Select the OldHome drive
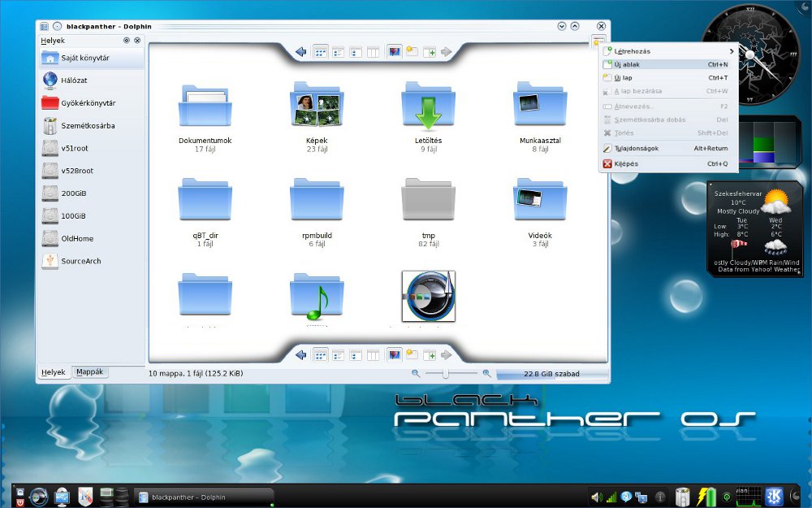The height and width of the screenshot is (508, 812). pyautogui.click(x=92, y=238)
